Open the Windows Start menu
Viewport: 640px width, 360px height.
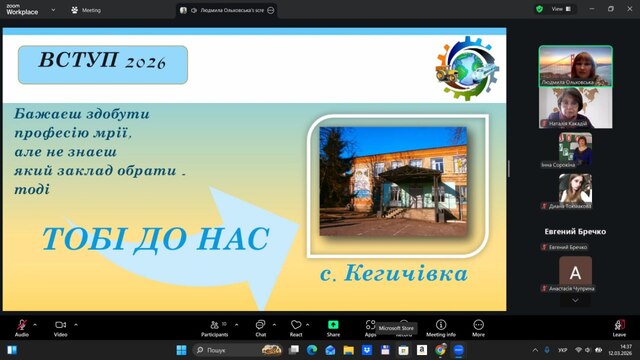tap(181, 350)
